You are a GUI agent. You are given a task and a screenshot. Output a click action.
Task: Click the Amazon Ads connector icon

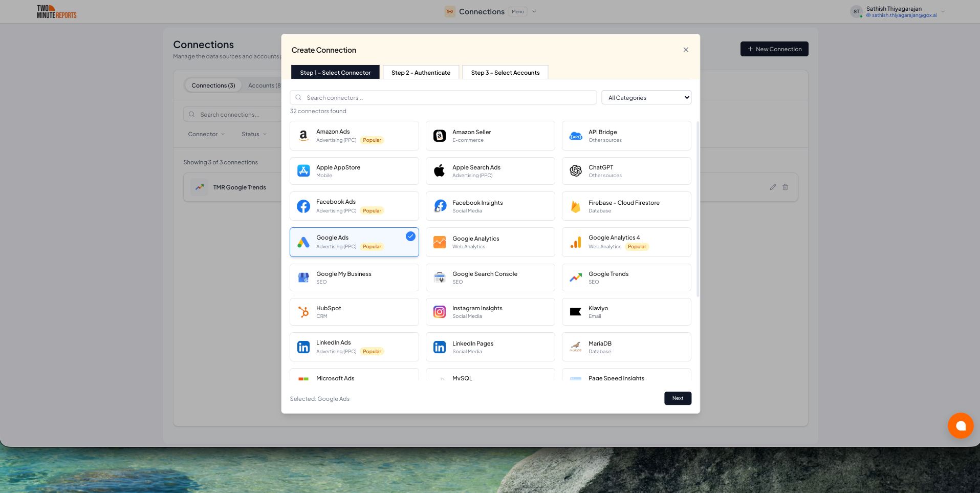coord(303,136)
